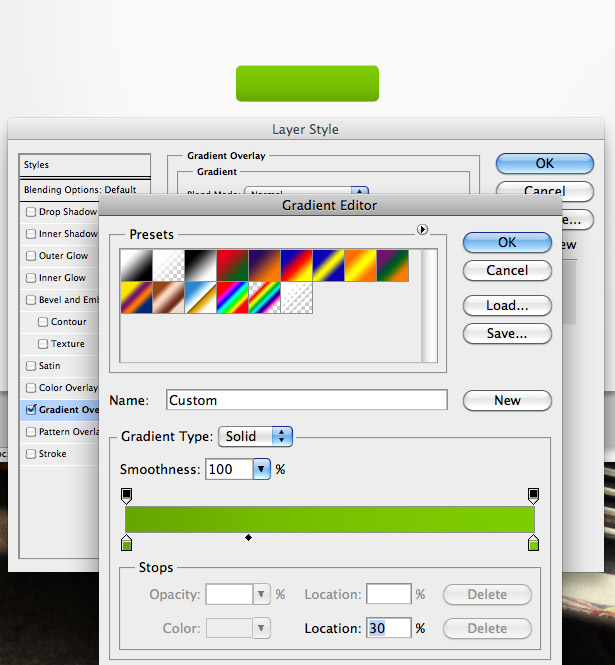Enable the Inner Shadow checkbox

click(x=31, y=234)
